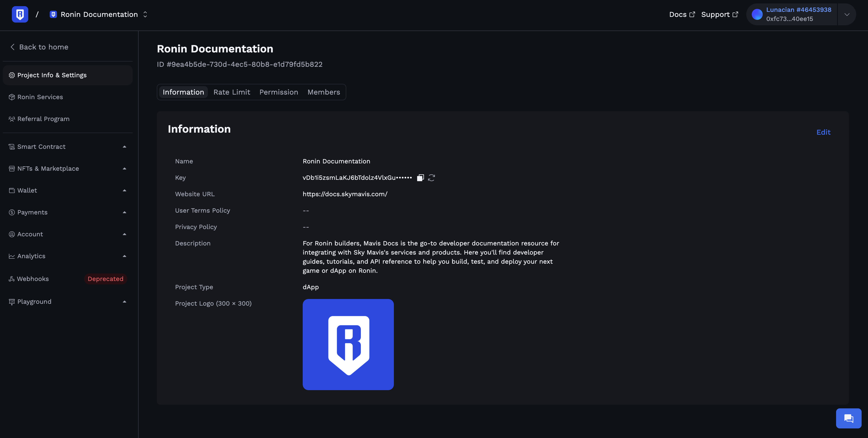Click the Analytics chart icon
The image size is (868, 438).
tap(12, 256)
